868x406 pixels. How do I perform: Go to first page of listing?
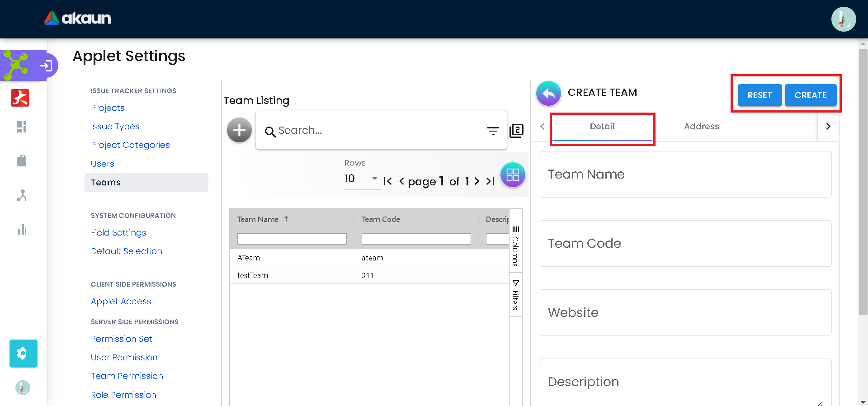pyautogui.click(x=387, y=181)
